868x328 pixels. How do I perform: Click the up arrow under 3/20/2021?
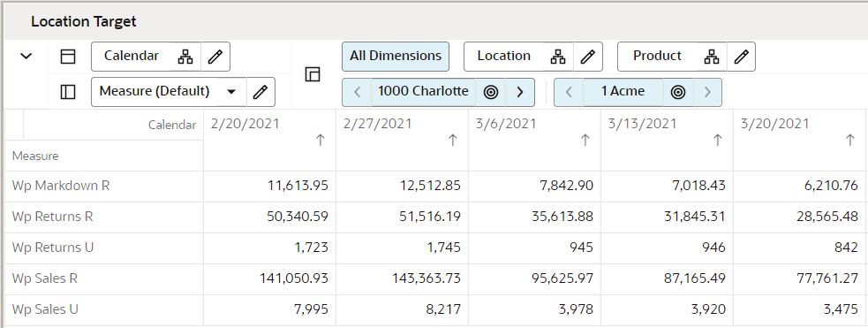(850, 141)
